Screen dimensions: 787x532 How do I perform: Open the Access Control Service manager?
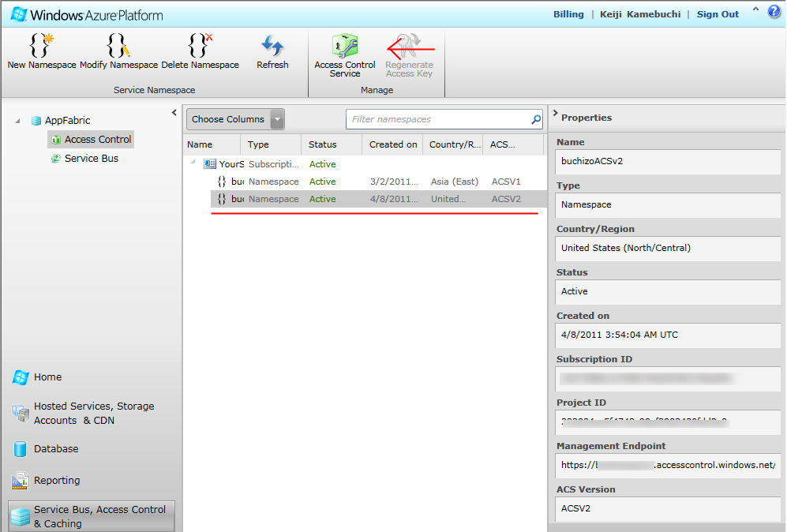pos(345,55)
